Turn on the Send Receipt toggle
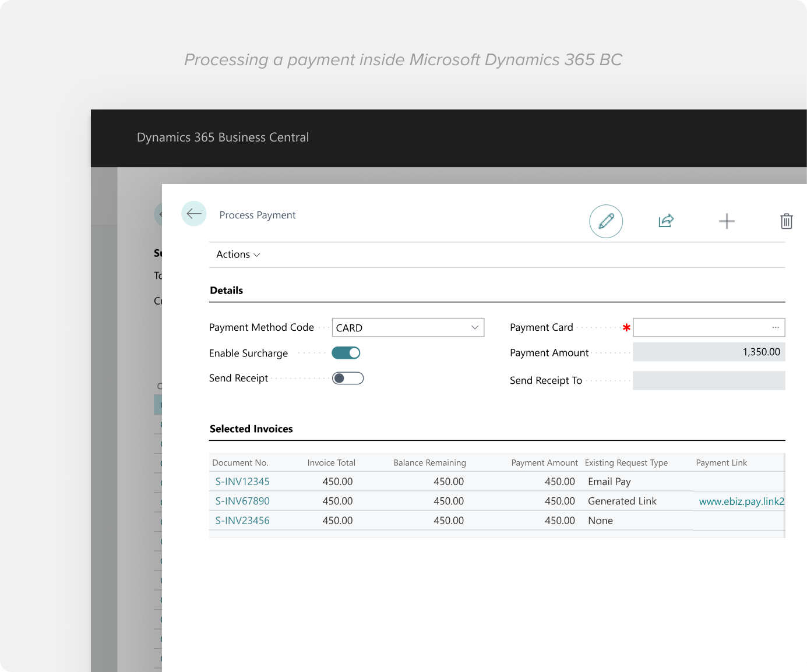This screenshot has width=807, height=672. [348, 379]
